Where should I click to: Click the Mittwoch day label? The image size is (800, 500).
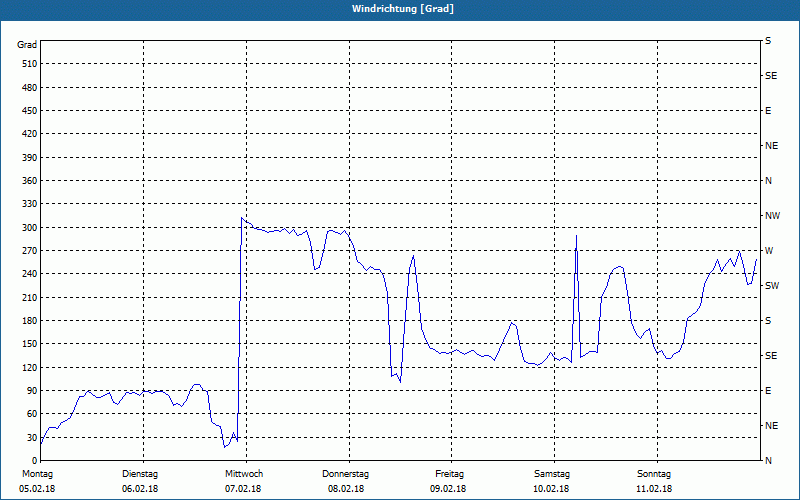click(x=244, y=474)
